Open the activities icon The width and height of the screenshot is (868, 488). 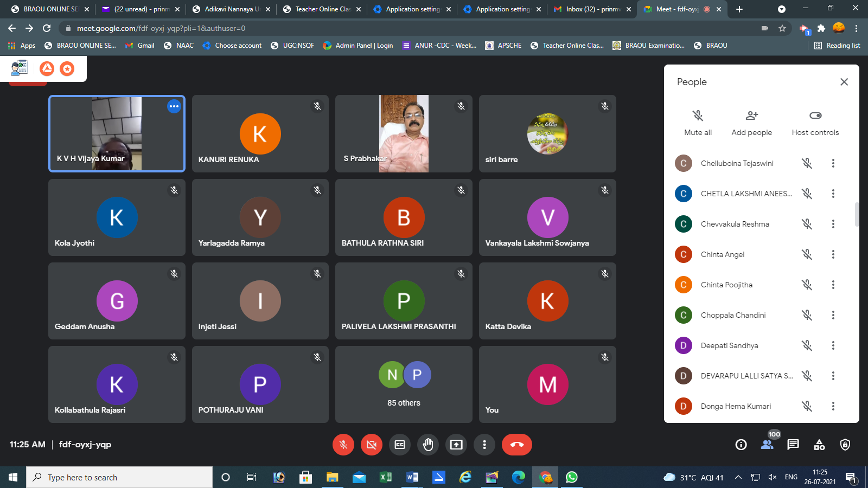(x=819, y=445)
